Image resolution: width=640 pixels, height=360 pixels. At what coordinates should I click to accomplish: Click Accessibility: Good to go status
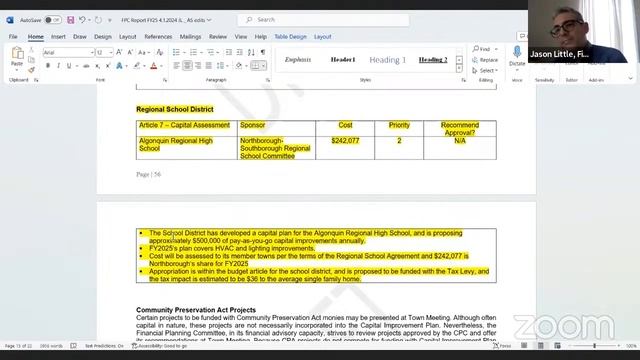click(x=159, y=346)
